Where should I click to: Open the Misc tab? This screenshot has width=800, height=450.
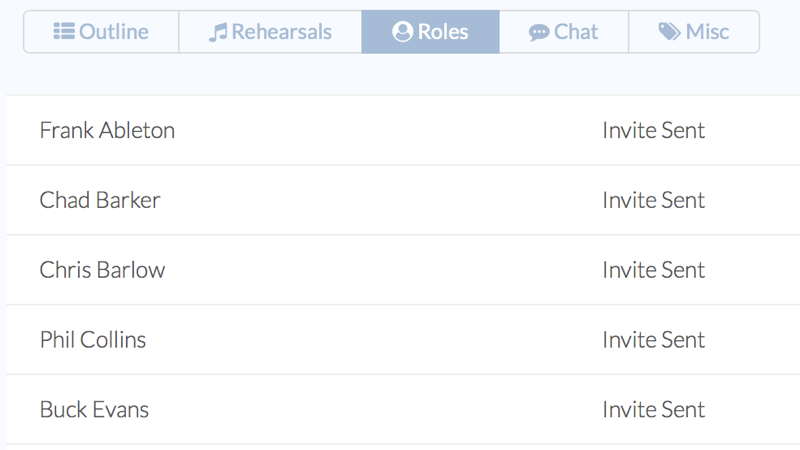[x=694, y=32]
